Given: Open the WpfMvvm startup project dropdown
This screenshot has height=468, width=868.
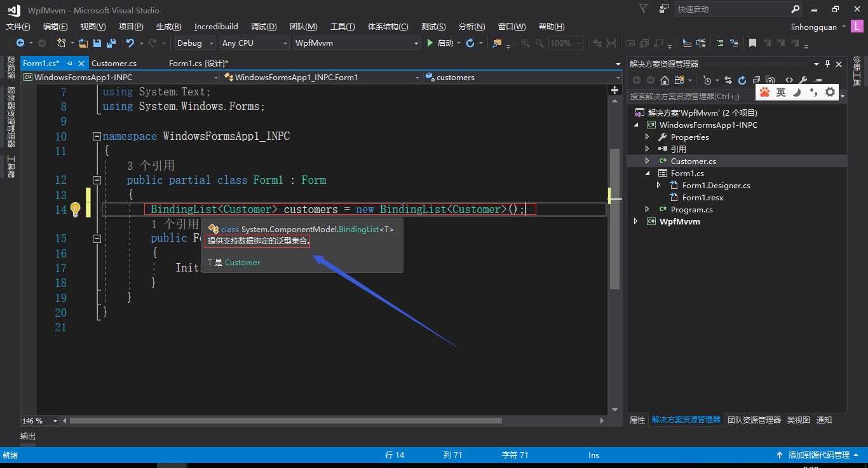Looking at the screenshot, I should tap(356, 43).
